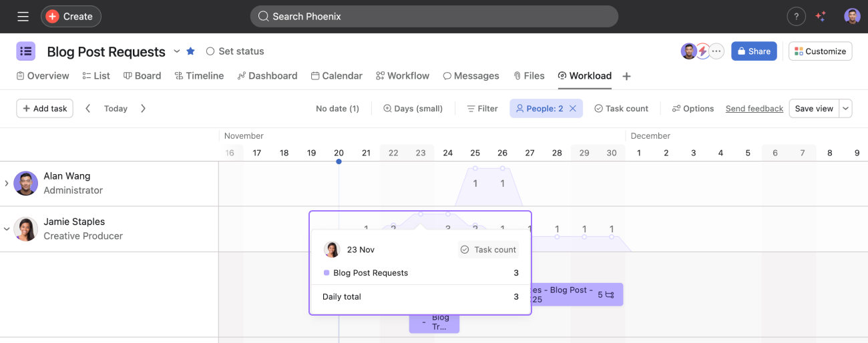Click the Share button
This screenshot has width=868, height=343.
pyautogui.click(x=754, y=51)
